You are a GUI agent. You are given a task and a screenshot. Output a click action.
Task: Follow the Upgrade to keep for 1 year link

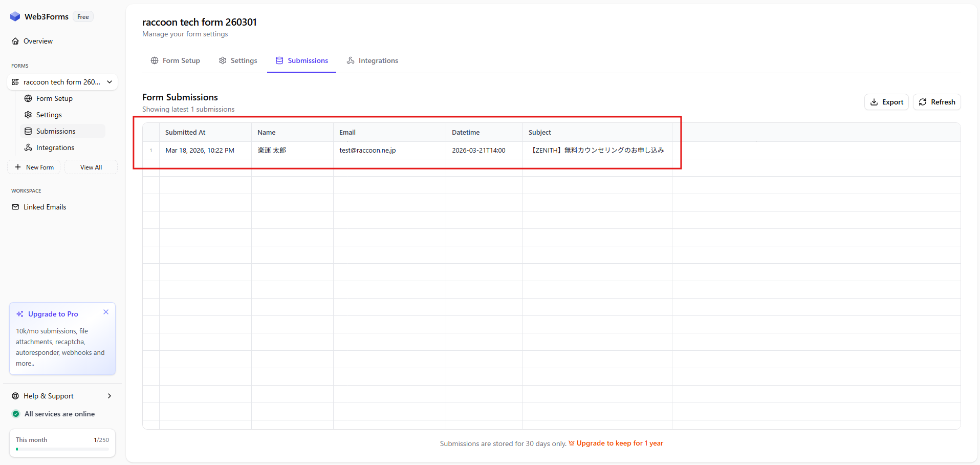(619, 443)
